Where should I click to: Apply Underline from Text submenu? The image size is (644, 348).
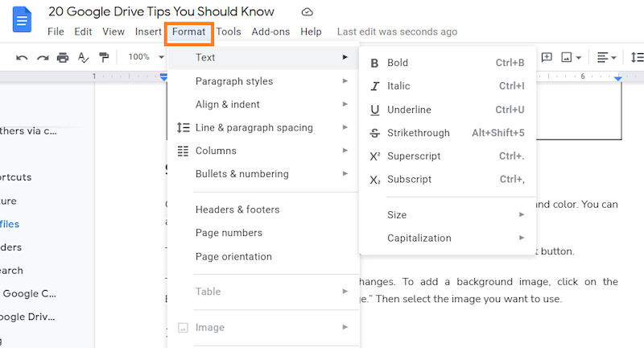point(448,110)
